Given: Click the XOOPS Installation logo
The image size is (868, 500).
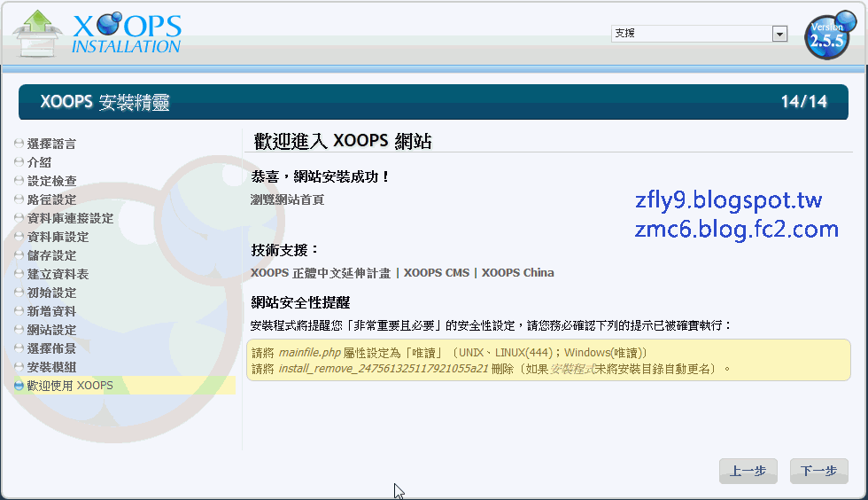Looking at the screenshot, I should (97, 34).
